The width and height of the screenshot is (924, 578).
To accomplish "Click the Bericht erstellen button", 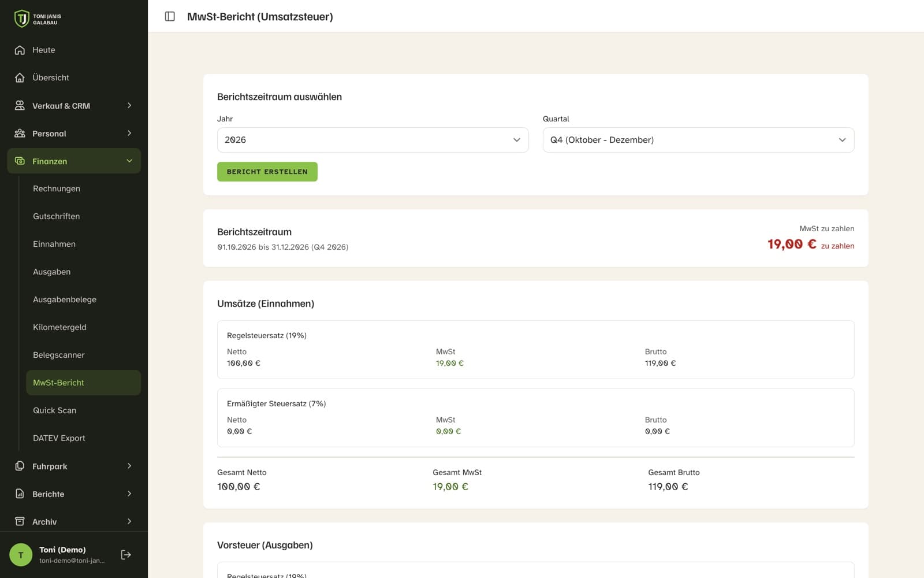I will 267,172.
